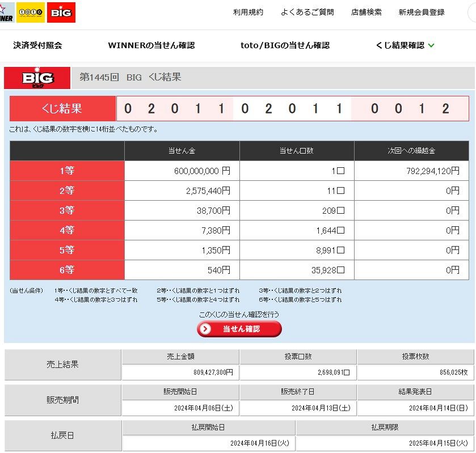The width and height of the screenshot is (476, 453).
Task: Open the 利用規約 link
Action: click(x=248, y=12)
